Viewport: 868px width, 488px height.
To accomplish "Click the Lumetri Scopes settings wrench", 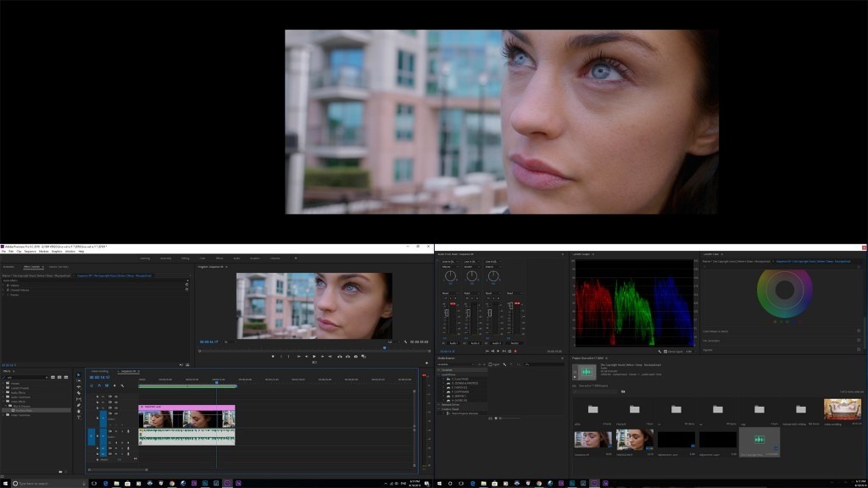I will click(660, 351).
